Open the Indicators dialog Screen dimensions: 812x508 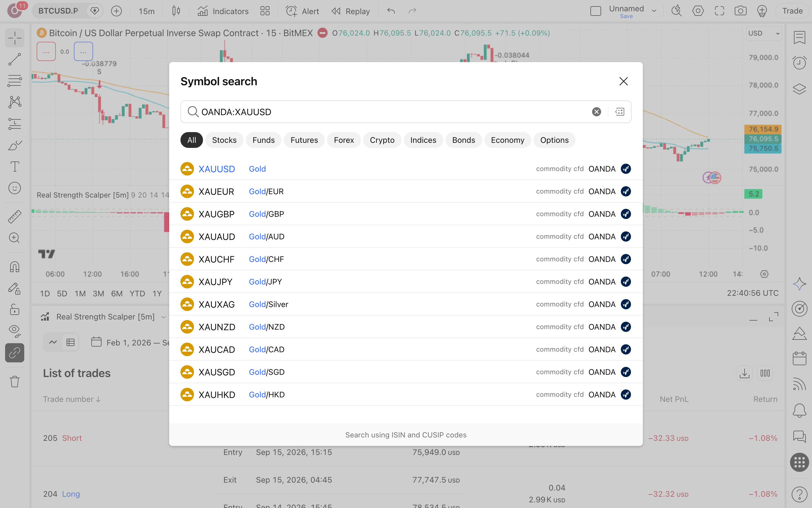coord(223,11)
